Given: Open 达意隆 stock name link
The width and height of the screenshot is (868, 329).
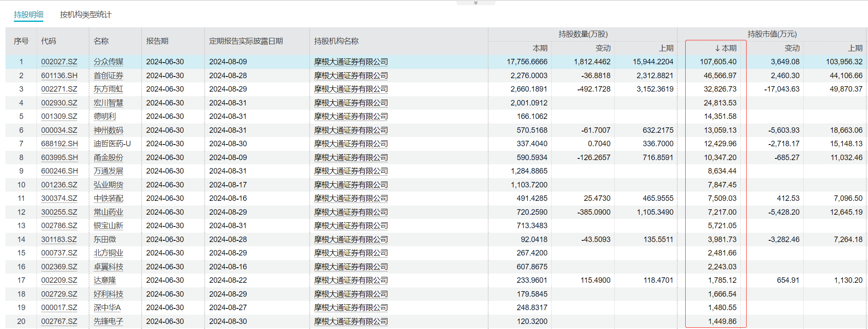Looking at the screenshot, I should tap(105, 280).
